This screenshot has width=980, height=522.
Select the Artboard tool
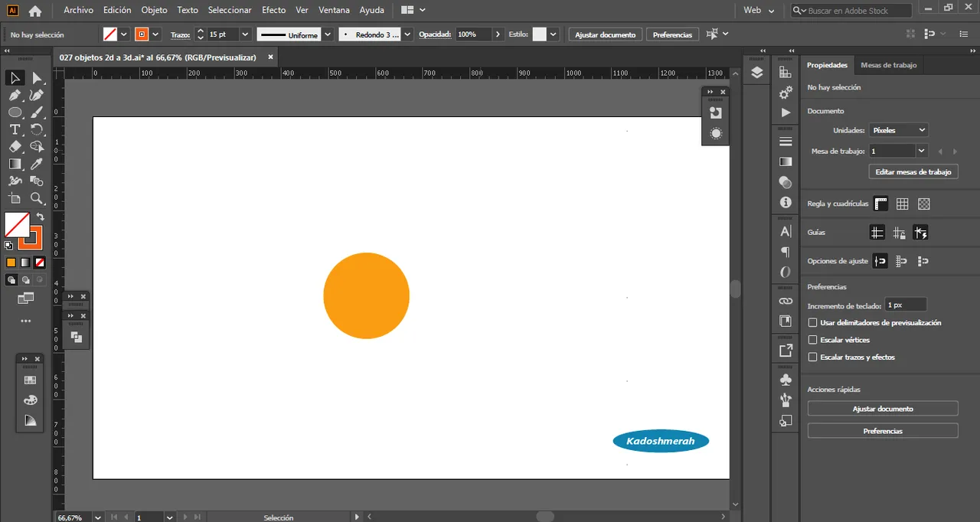(x=15, y=198)
